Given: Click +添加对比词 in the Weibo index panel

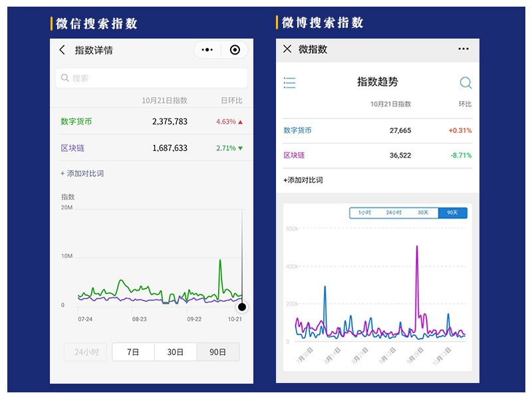Looking at the screenshot, I should point(303,180).
